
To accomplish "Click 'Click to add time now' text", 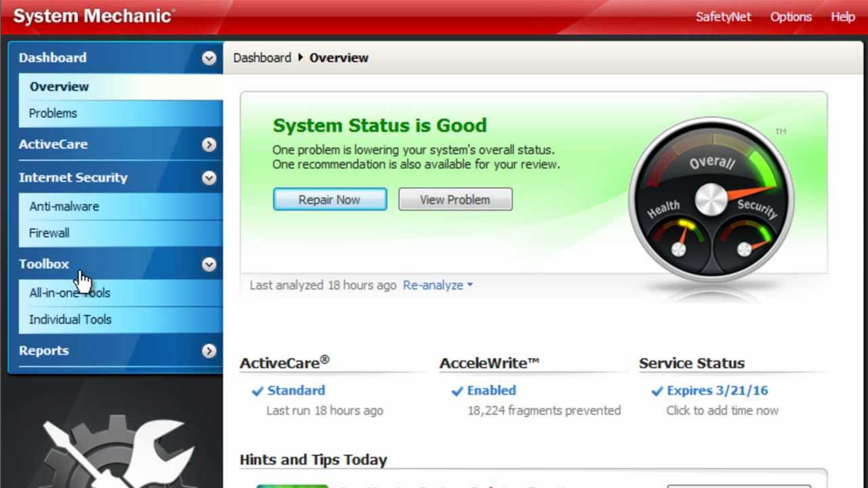I will click(x=722, y=410).
